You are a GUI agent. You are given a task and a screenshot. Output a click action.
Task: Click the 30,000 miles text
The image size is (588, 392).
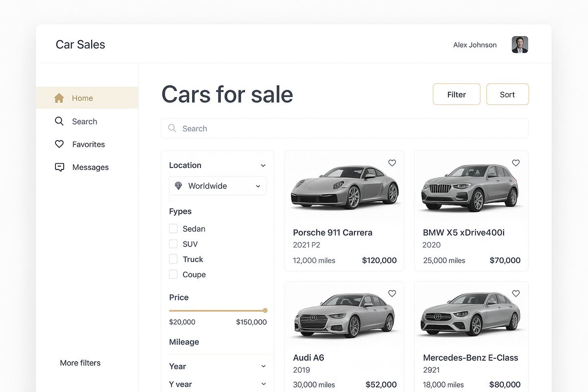tap(314, 385)
